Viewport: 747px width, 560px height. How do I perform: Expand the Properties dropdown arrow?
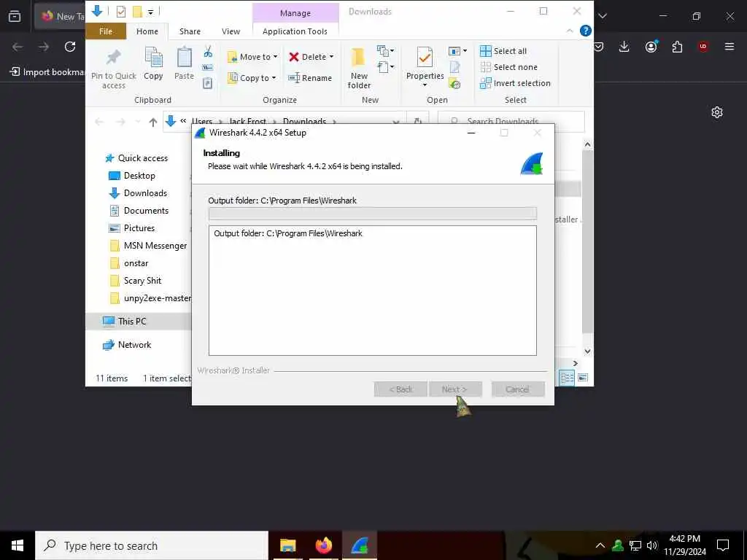coord(425,85)
